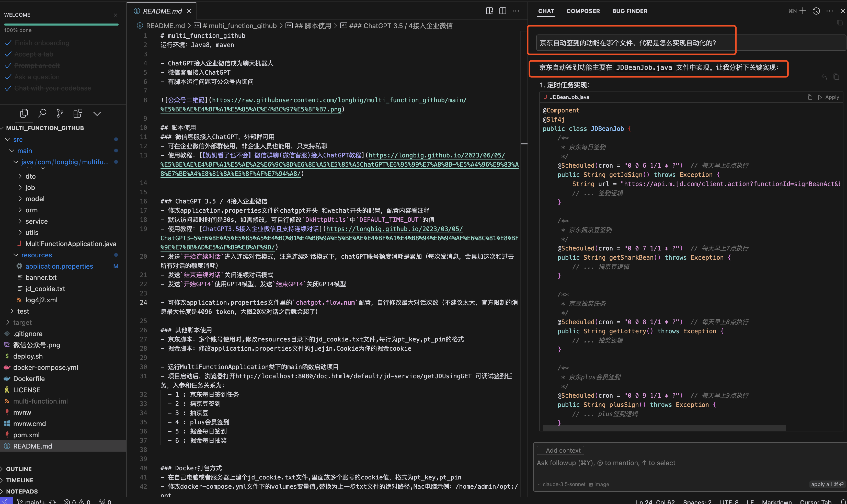Click the 100% done progress bar

[61, 25]
